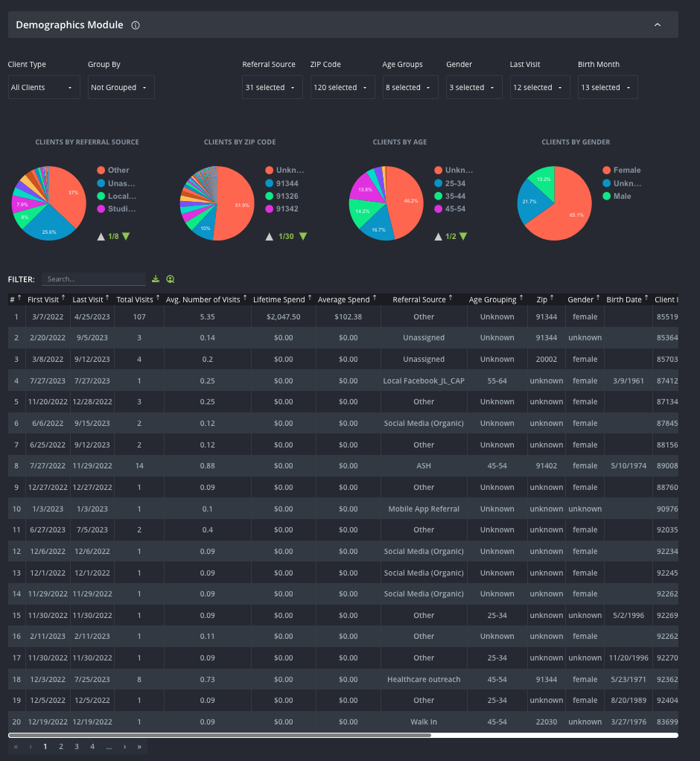The image size is (700, 761).
Task: Click the zoom search icon beside download
Action: coord(171,278)
